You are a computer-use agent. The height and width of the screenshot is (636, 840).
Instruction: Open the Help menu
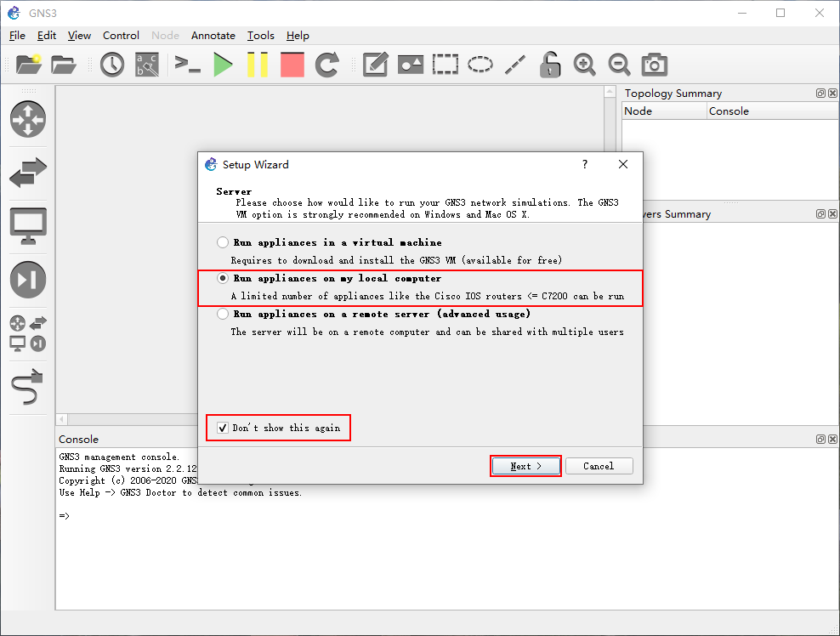click(298, 36)
